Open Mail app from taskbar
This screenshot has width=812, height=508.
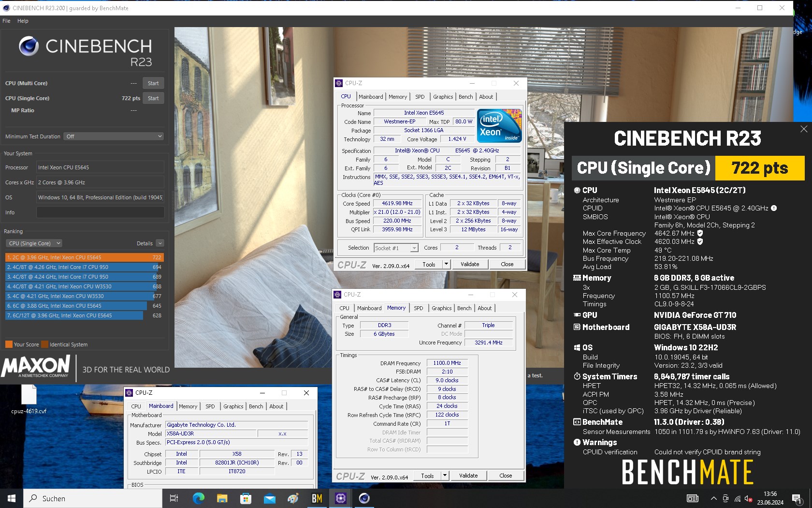(269, 498)
